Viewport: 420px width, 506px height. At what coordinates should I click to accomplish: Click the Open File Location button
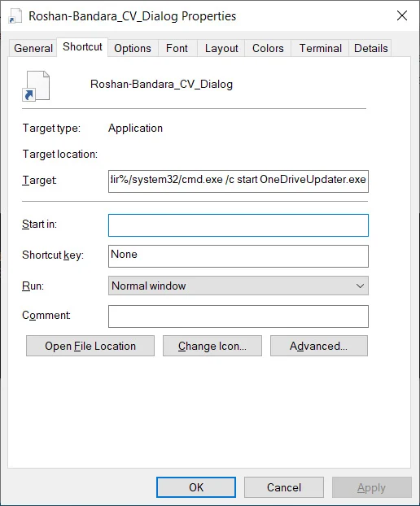[x=90, y=346]
